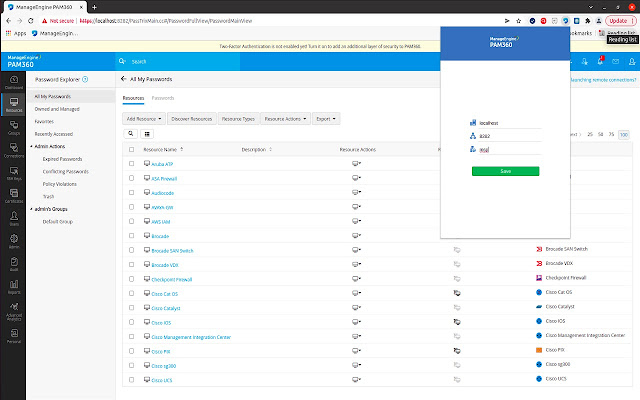Check the Brocade SAN Switch row checkbox
The width and height of the screenshot is (640, 400).
[131, 250]
